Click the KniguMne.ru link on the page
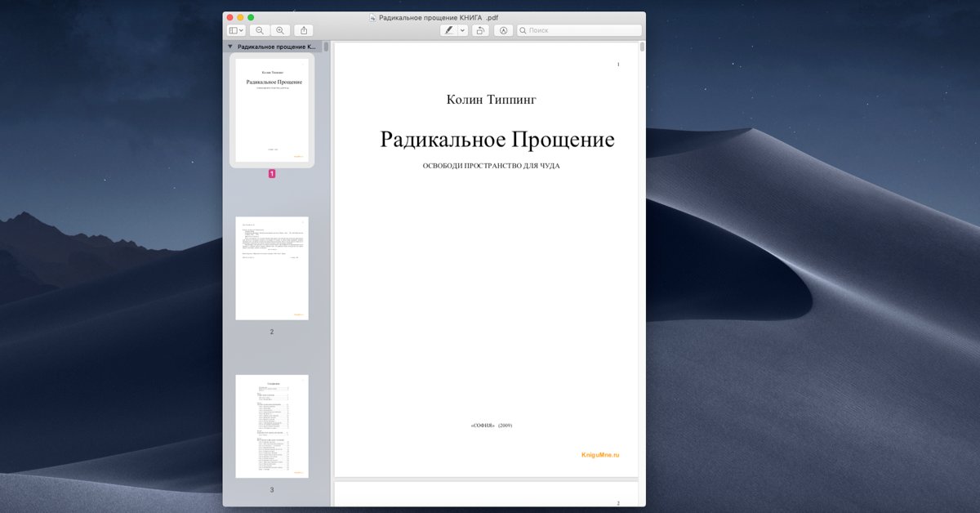The height and width of the screenshot is (513, 980). coord(600,454)
